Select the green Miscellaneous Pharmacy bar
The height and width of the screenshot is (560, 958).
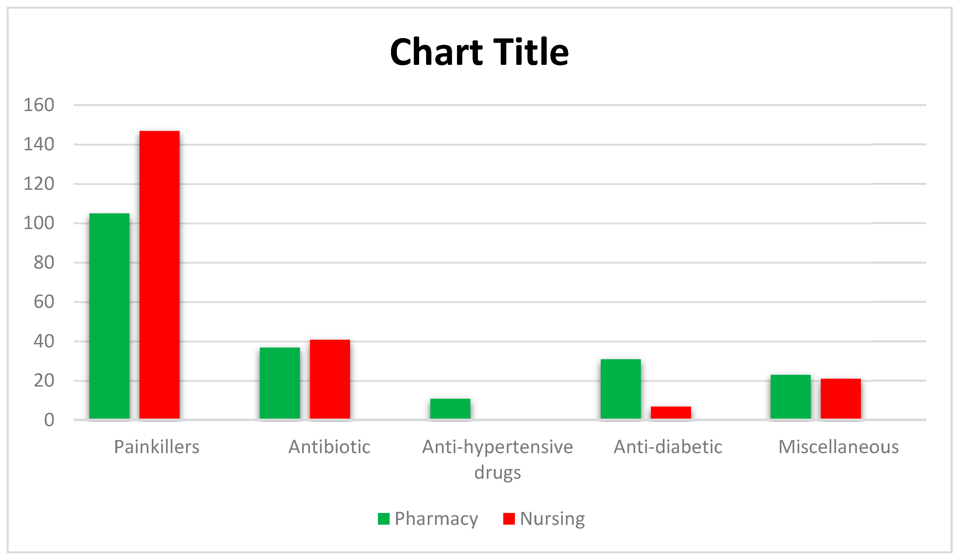(791, 397)
